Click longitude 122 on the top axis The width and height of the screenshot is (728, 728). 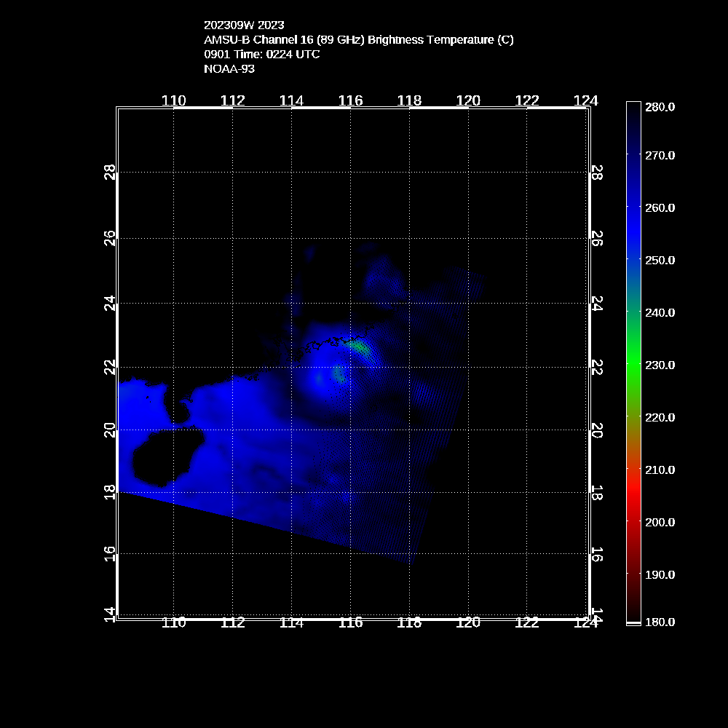coord(527,100)
